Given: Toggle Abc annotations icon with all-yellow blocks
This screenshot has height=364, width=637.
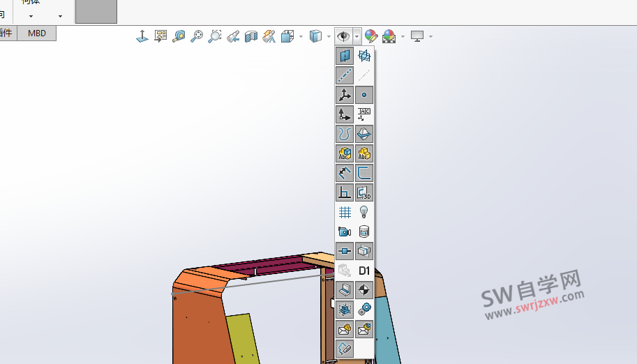Looking at the screenshot, I should point(364,153).
